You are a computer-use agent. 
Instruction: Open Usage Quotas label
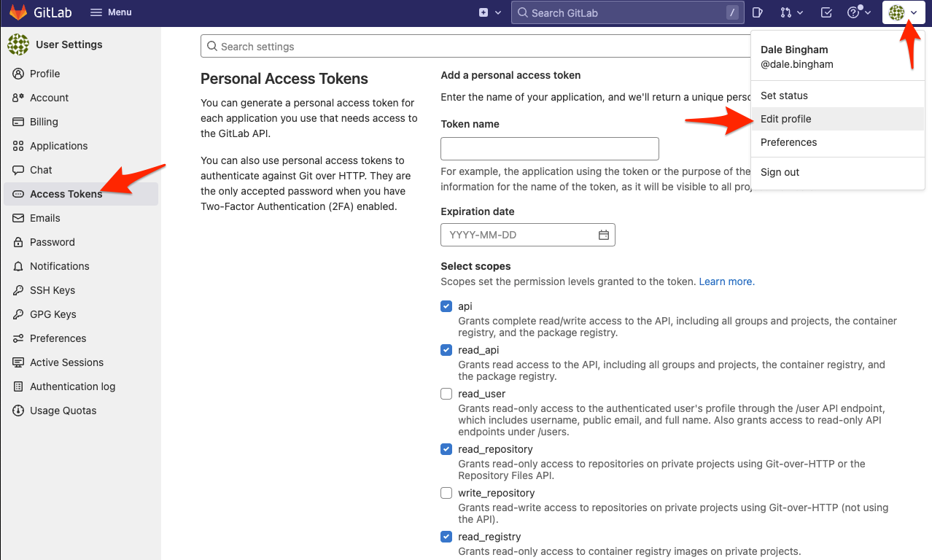(x=63, y=411)
